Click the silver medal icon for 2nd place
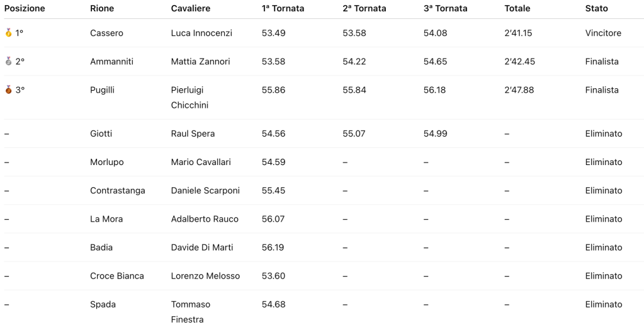644x332 pixels. 8,61
